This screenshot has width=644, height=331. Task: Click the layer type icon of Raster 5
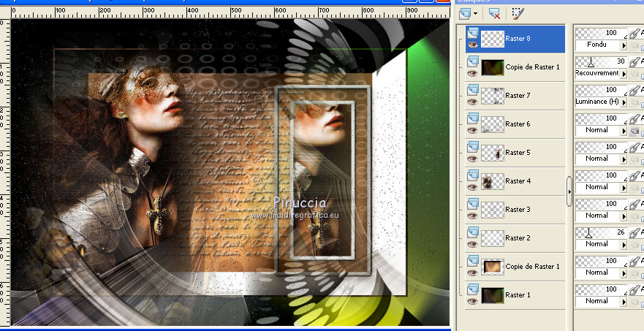[x=473, y=147]
